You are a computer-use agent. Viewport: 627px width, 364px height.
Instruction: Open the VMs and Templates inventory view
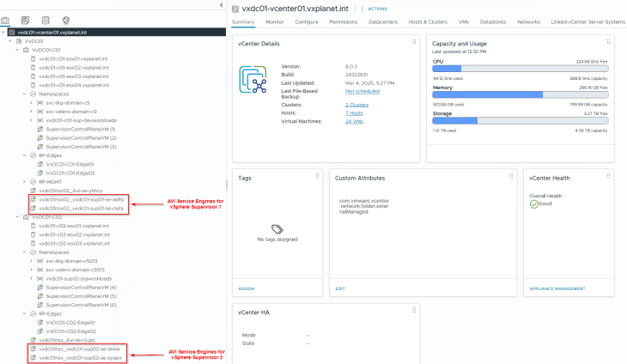(x=25, y=19)
